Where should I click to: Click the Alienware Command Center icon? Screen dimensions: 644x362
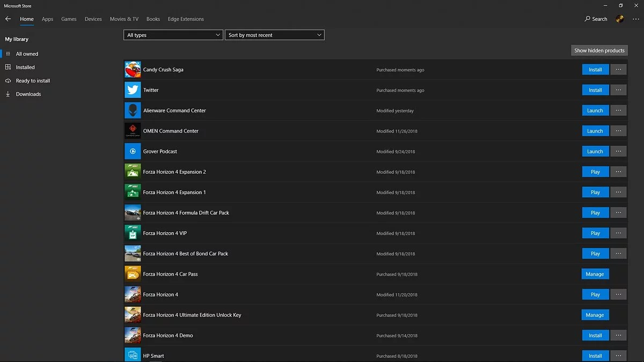coord(133,110)
